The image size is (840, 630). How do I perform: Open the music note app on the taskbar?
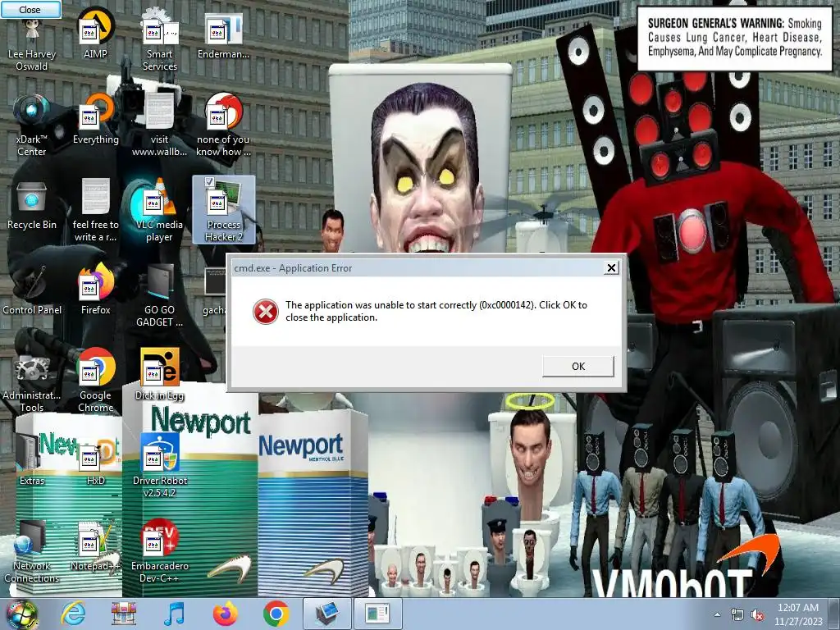[x=174, y=614]
